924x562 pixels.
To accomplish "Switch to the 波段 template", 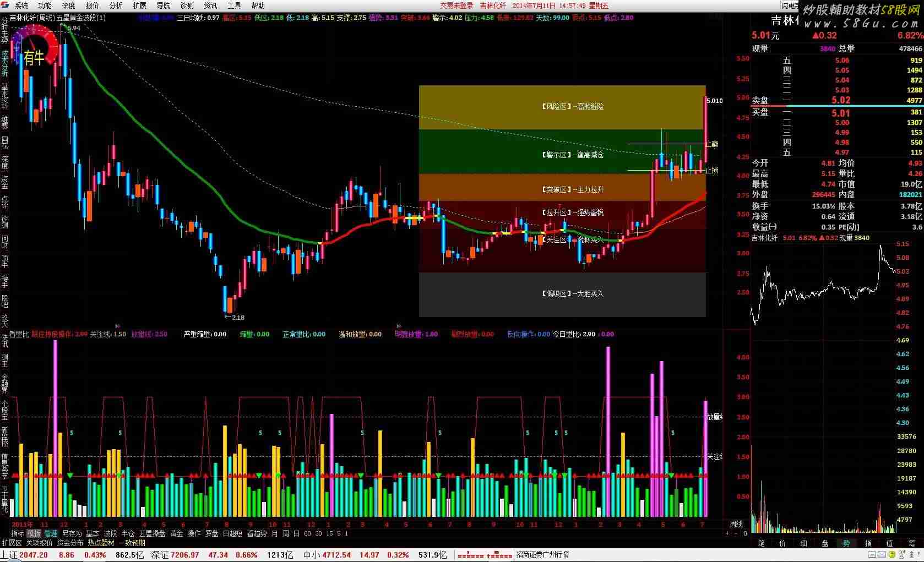I will tap(110, 533).
